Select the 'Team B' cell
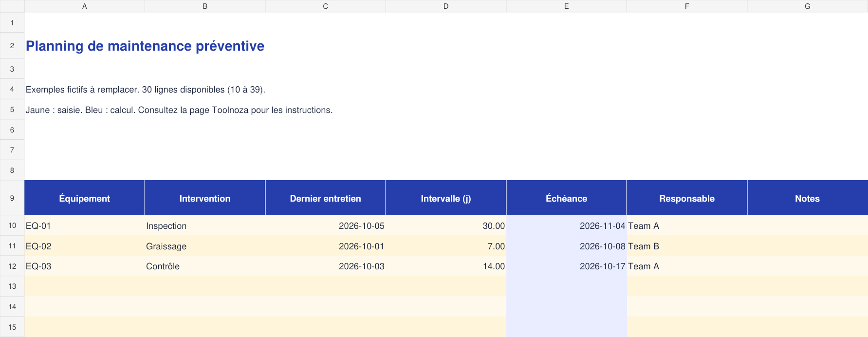 (x=687, y=246)
